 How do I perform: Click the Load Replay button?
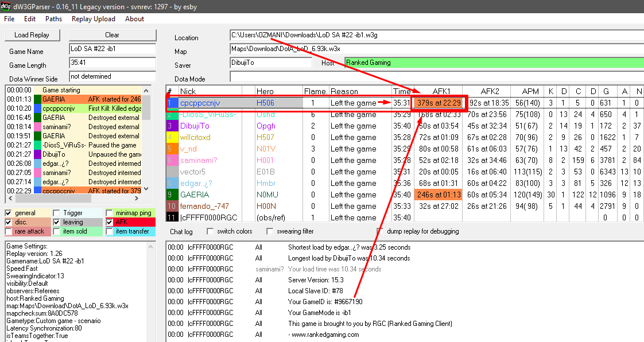[32, 35]
